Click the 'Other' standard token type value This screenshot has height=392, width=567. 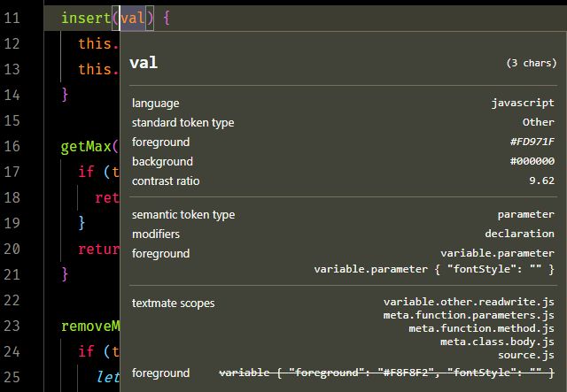click(538, 122)
